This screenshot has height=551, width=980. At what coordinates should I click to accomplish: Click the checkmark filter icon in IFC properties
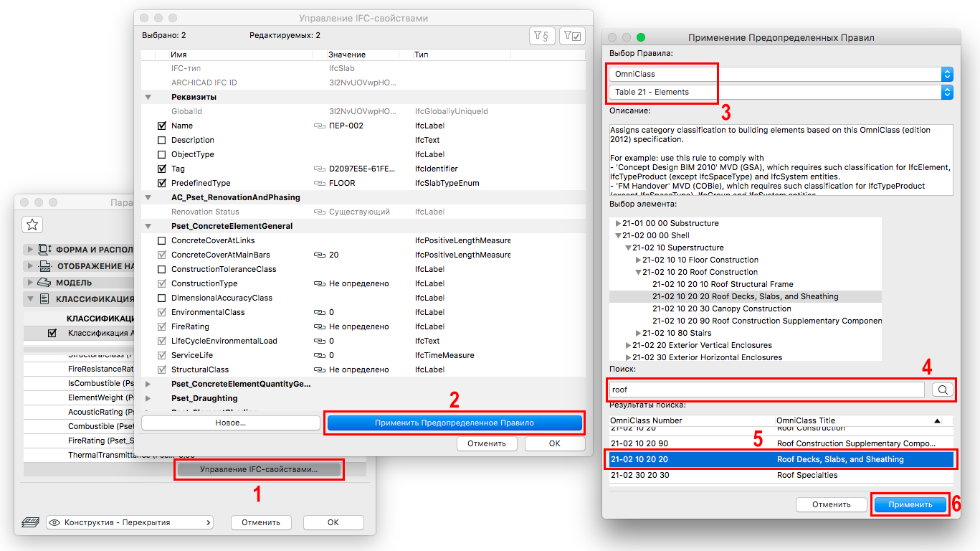click(572, 36)
